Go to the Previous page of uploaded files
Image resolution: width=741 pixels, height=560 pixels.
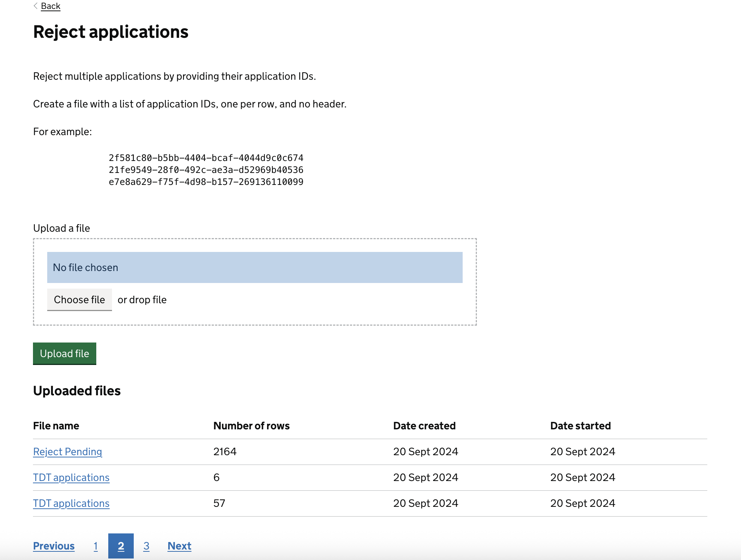[x=54, y=546]
